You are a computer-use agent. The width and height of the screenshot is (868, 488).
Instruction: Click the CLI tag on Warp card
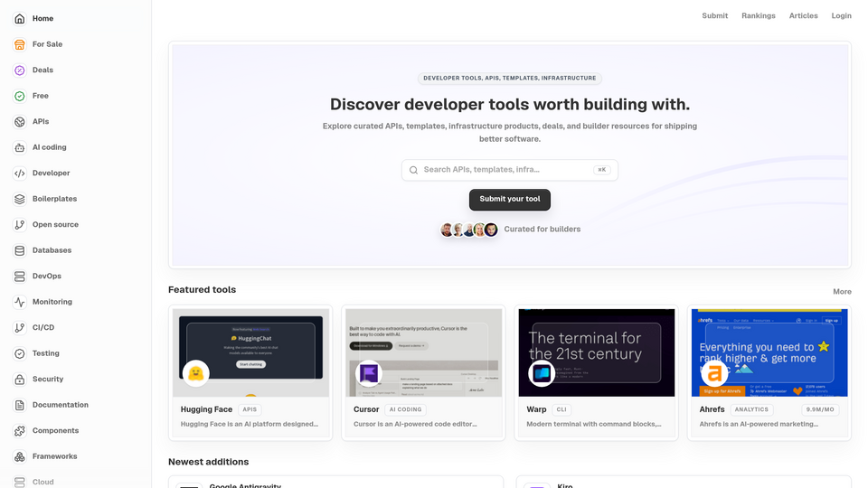point(561,410)
